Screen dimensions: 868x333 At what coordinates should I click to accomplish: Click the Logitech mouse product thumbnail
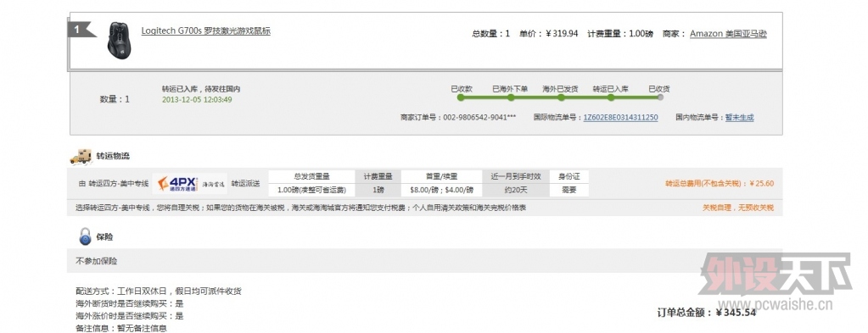click(119, 41)
